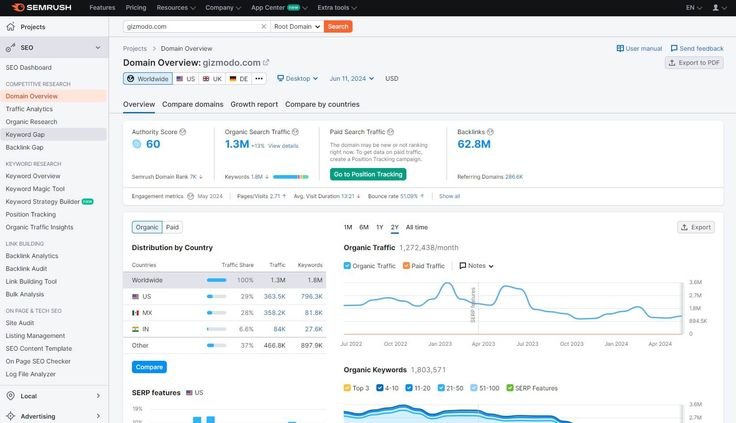The height and width of the screenshot is (423, 736).
Task: Click the Advertising section target icon
Action: [10, 416]
